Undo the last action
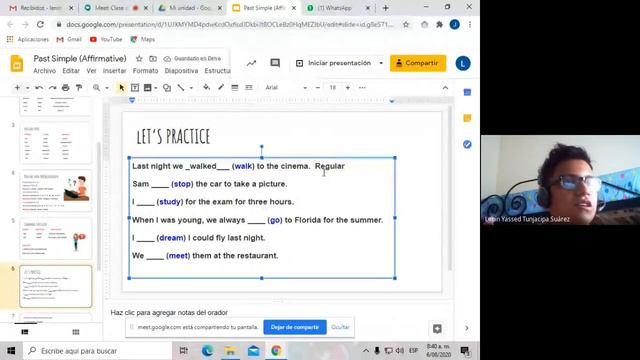This screenshot has width=640, height=360. tap(39, 87)
